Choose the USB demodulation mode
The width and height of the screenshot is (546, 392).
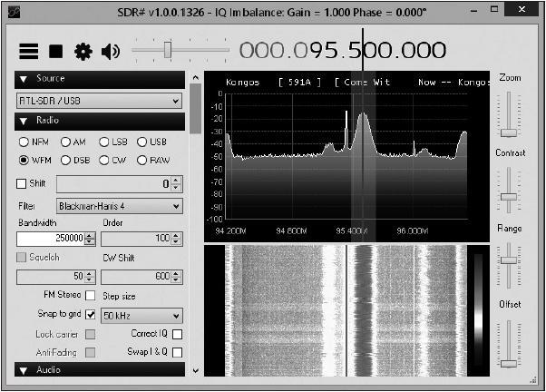[x=143, y=142]
